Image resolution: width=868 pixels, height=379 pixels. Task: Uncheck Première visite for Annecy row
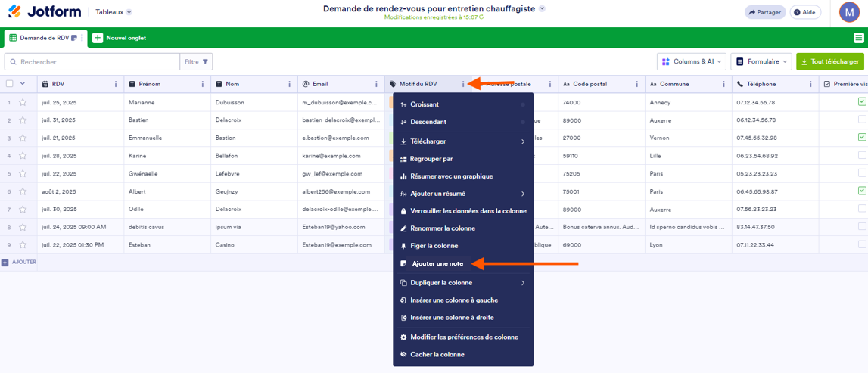pos(862,102)
